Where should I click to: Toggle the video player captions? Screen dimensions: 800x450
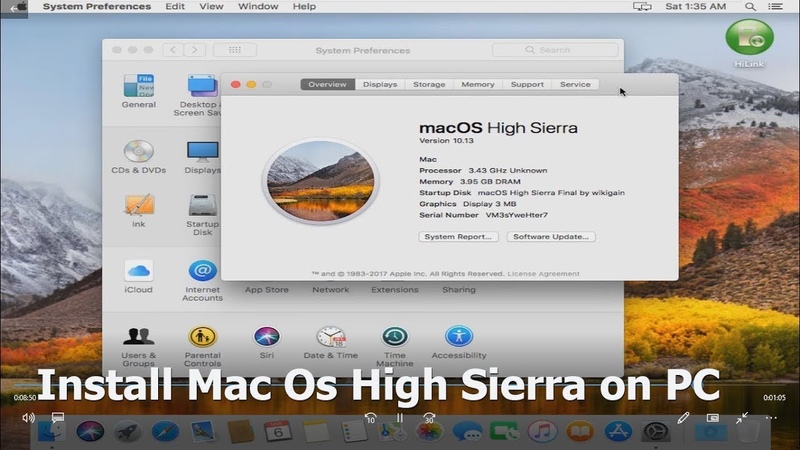58,417
